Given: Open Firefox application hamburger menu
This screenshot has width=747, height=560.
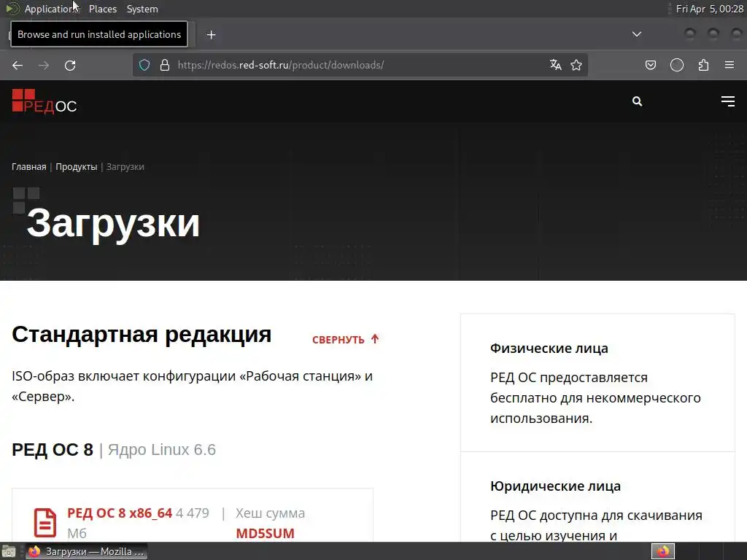Looking at the screenshot, I should tap(729, 65).
